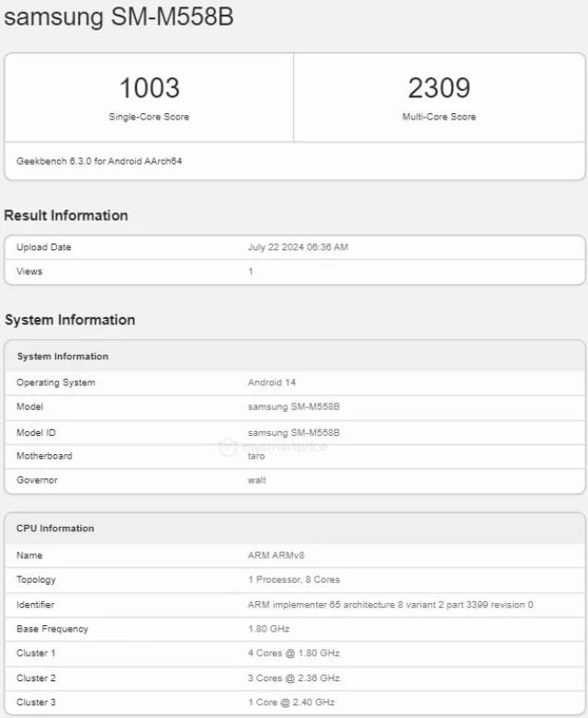The height and width of the screenshot is (718, 588).
Task: Select the single-core score 1003
Action: click(149, 88)
